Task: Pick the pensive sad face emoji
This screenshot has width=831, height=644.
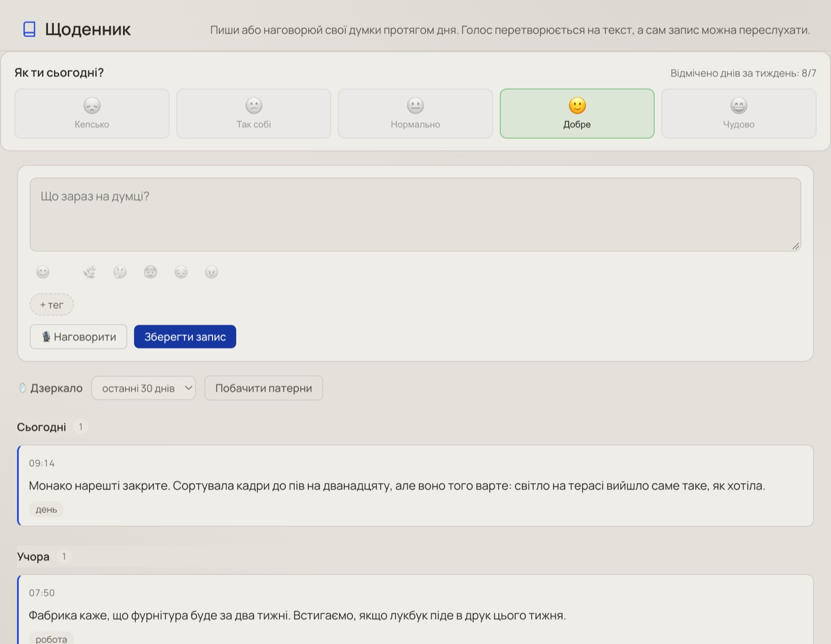Action: [x=181, y=272]
